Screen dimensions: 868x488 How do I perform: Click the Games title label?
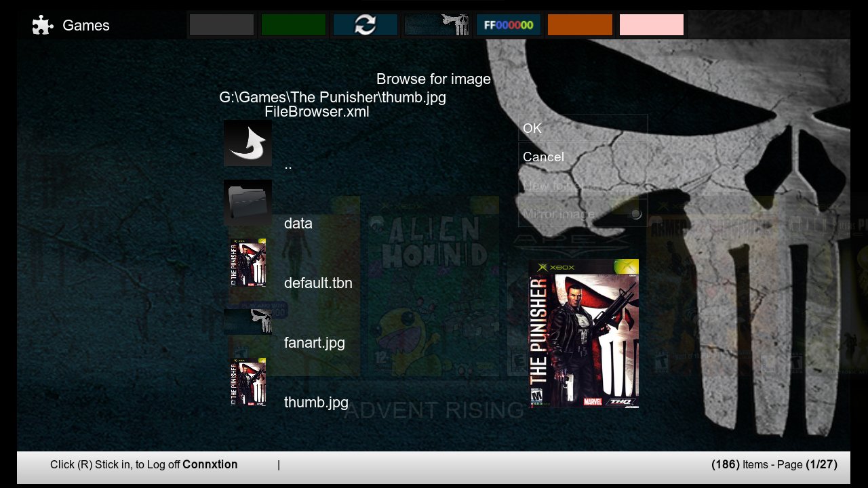[x=86, y=26]
